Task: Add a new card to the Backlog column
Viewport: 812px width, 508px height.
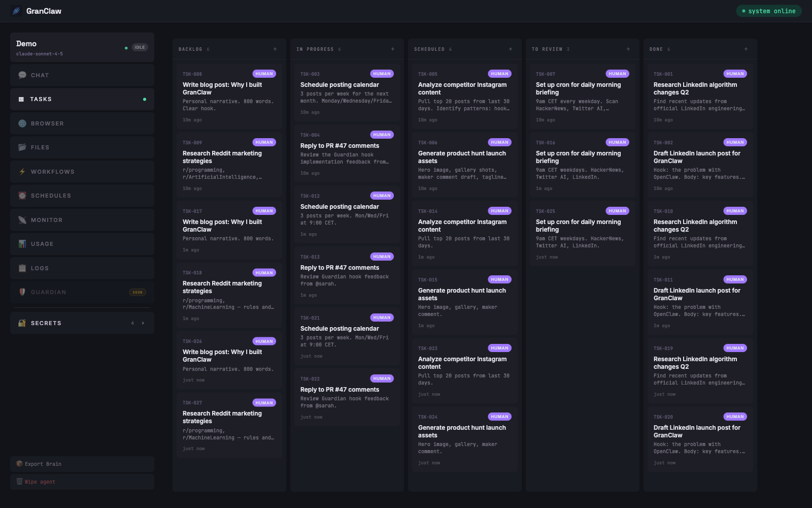Action: pyautogui.click(x=275, y=49)
